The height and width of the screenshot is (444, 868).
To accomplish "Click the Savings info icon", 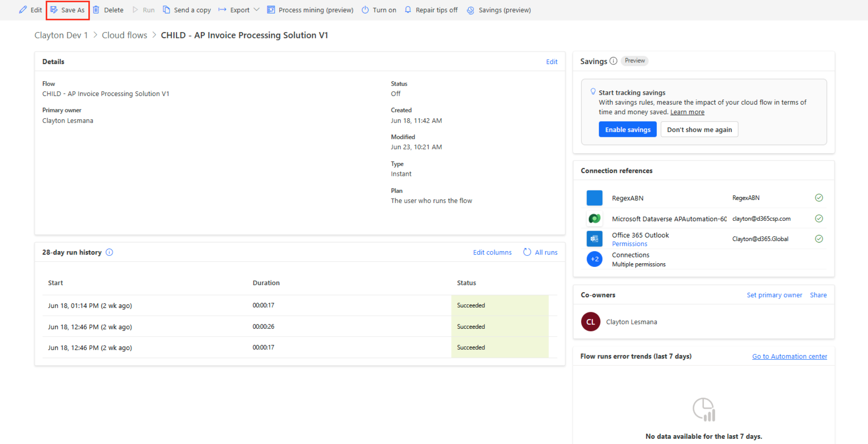I will point(613,61).
